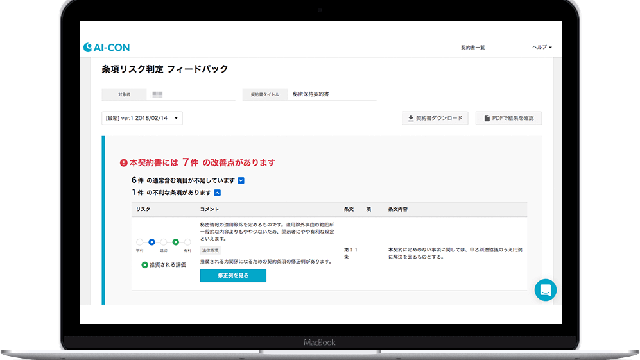Open the version selector dropdown ver.1
Viewport: 640px width, 360px height.
point(142,118)
